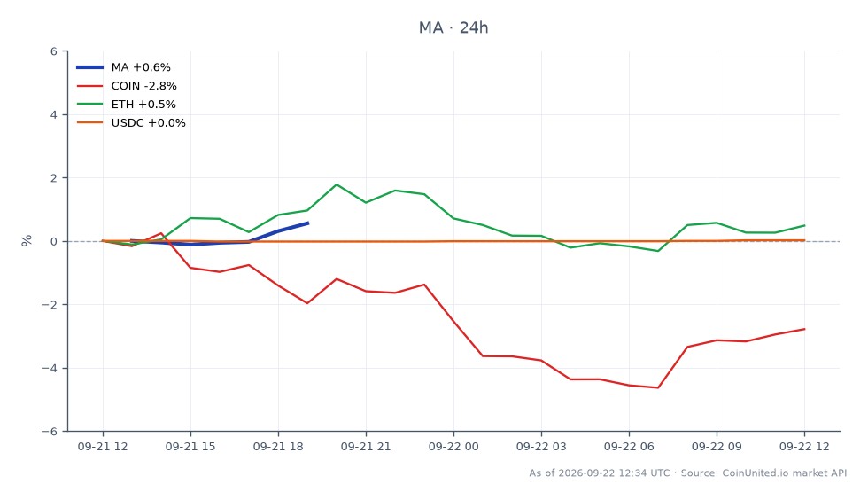Click the green ETH legend line swatch
This screenshot has width=868, height=500.
89,105
